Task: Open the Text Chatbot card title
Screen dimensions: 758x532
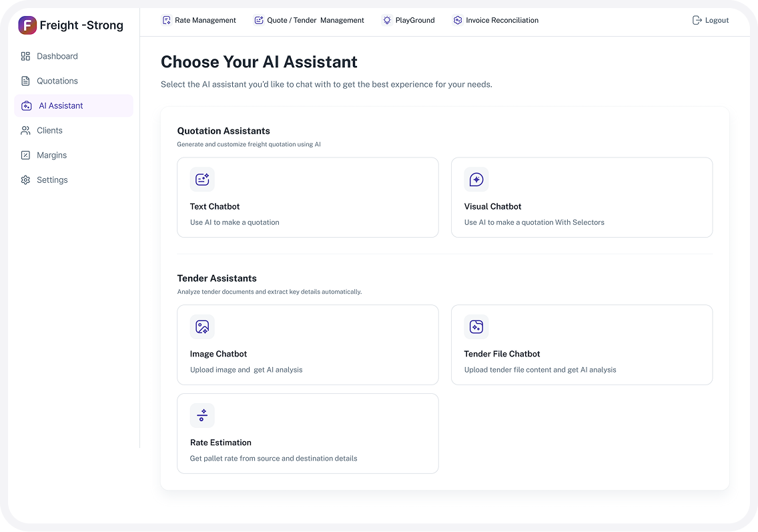Action: pyautogui.click(x=215, y=206)
